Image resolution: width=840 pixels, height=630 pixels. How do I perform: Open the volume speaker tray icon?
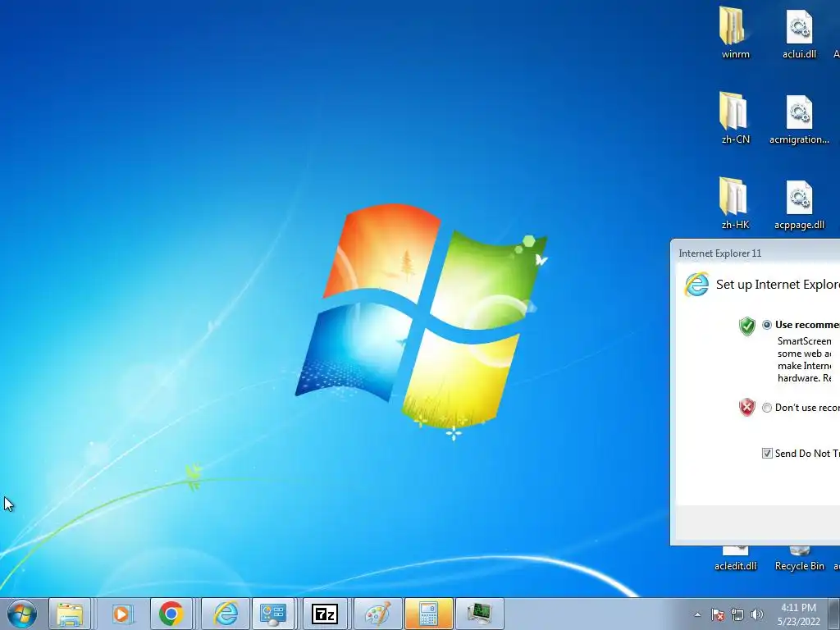756,614
